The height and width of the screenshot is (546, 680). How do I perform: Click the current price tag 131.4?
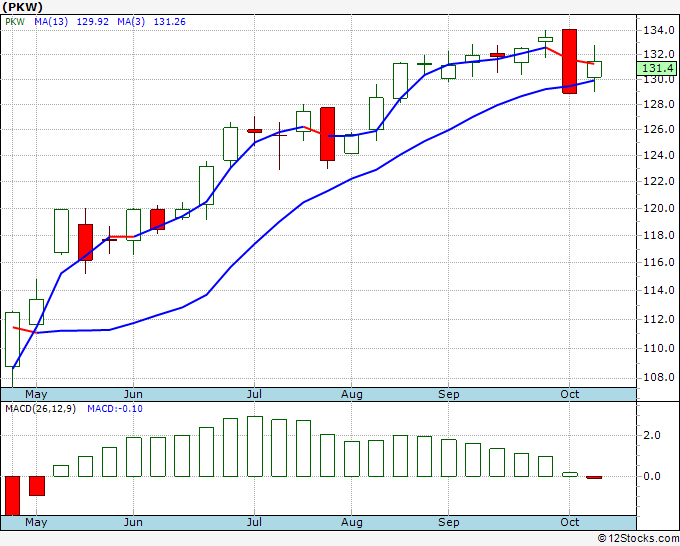click(x=657, y=68)
